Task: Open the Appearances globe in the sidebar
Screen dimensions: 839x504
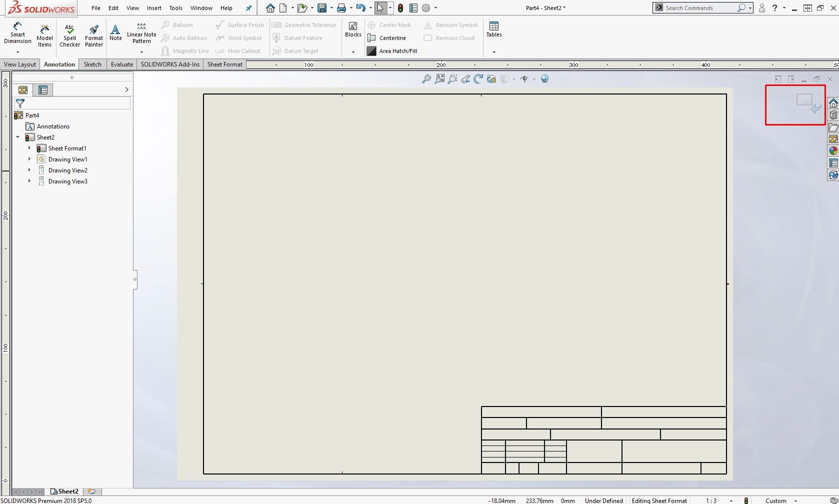Action: [x=833, y=150]
